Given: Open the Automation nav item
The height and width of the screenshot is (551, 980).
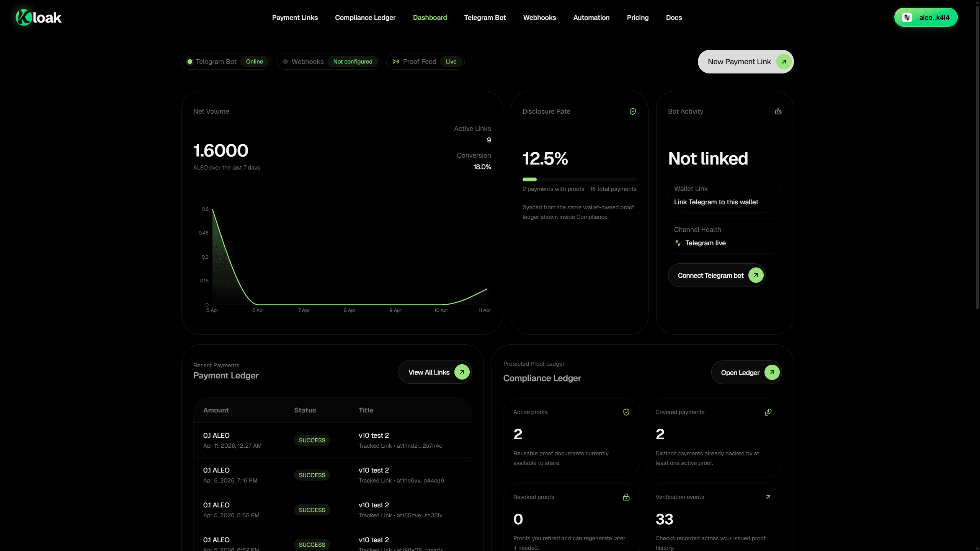Looking at the screenshot, I should coord(591,18).
